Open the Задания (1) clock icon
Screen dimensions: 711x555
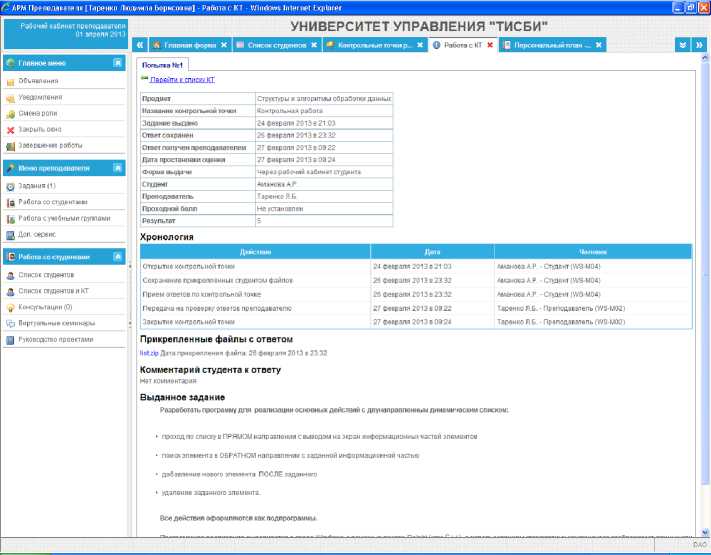pos(10,186)
